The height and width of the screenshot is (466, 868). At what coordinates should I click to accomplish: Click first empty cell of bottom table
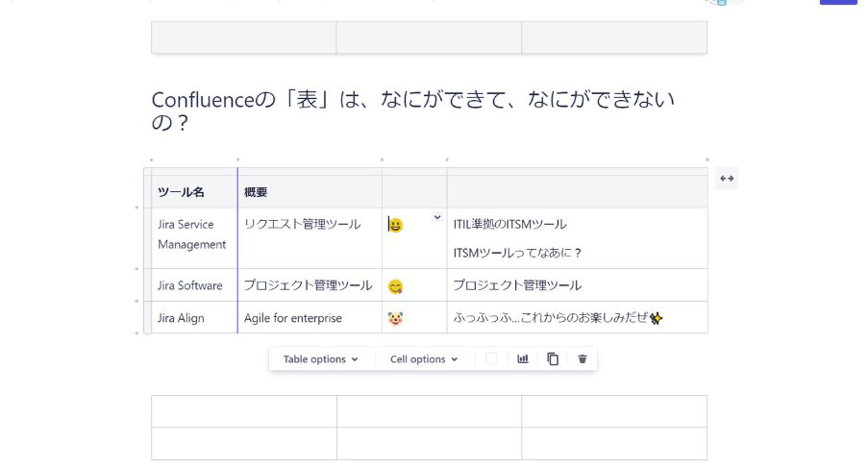(244, 411)
